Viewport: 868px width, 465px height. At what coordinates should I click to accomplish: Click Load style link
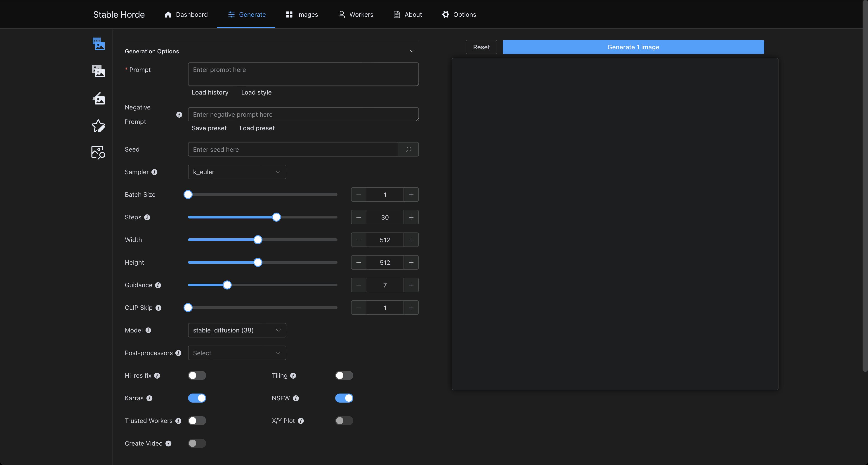[256, 93]
